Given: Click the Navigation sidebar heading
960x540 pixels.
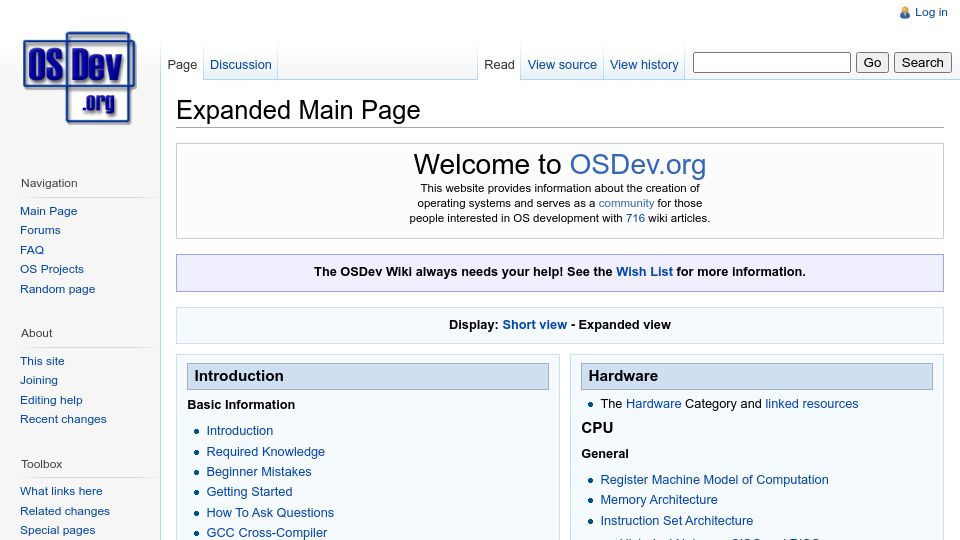Looking at the screenshot, I should click(49, 183).
